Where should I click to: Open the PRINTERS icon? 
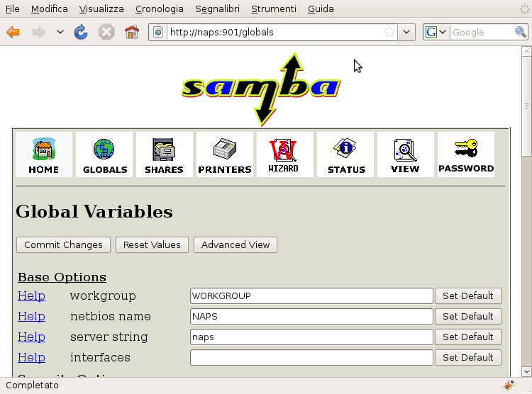pyautogui.click(x=225, y=154)
